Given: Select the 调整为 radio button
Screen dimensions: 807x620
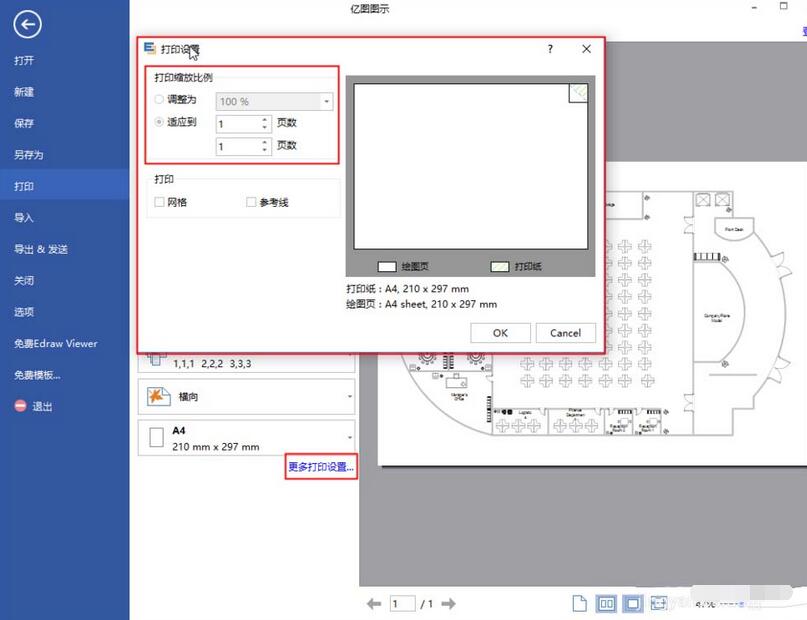Looking at the screenshot, I should pos(159,99).
